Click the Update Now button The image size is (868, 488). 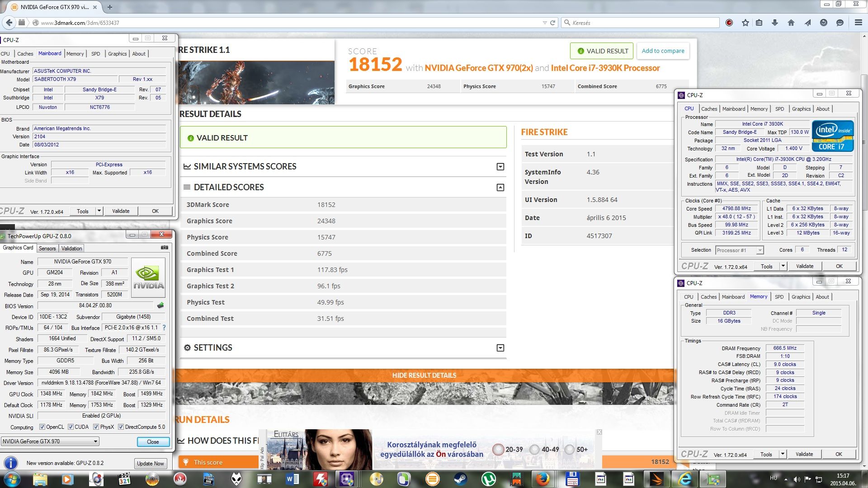click(151, 464)
